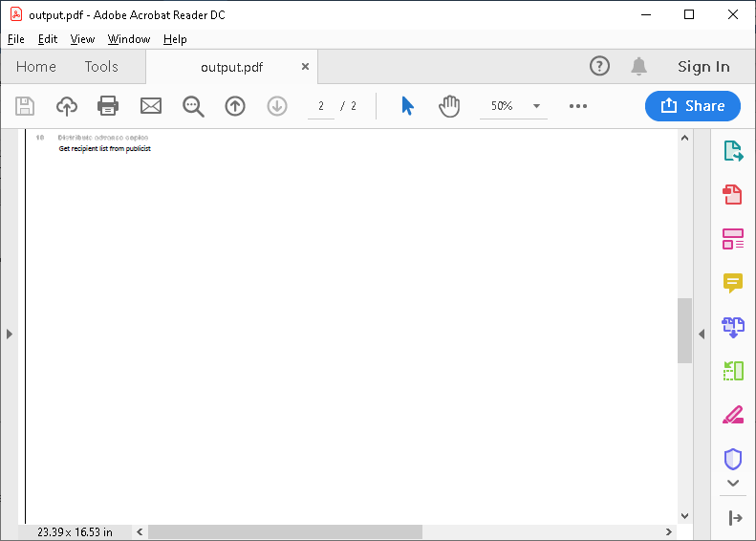This screenshot has height=541, width=756.
Task: Click the Save file icon
Action: pos(25,106)
